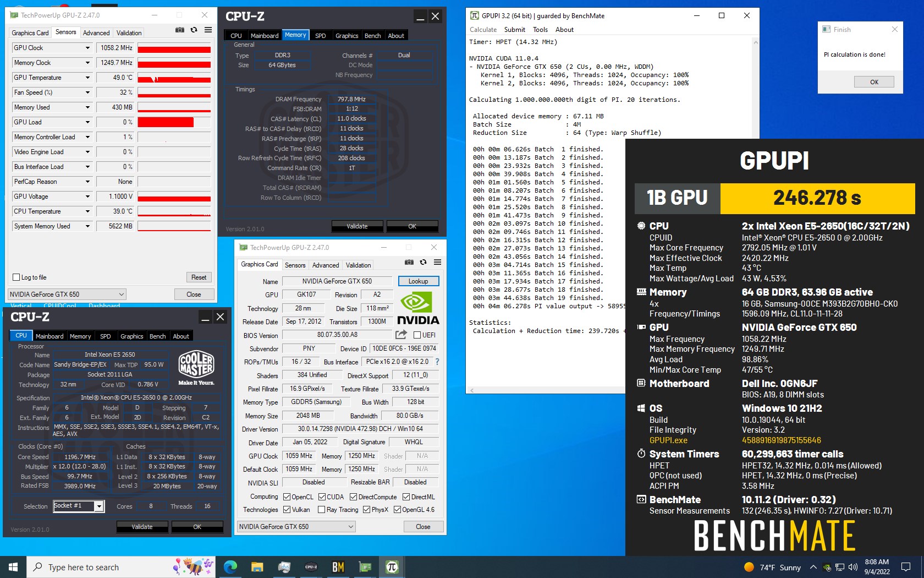Toggle Ray Tracing checkbox

321,510
